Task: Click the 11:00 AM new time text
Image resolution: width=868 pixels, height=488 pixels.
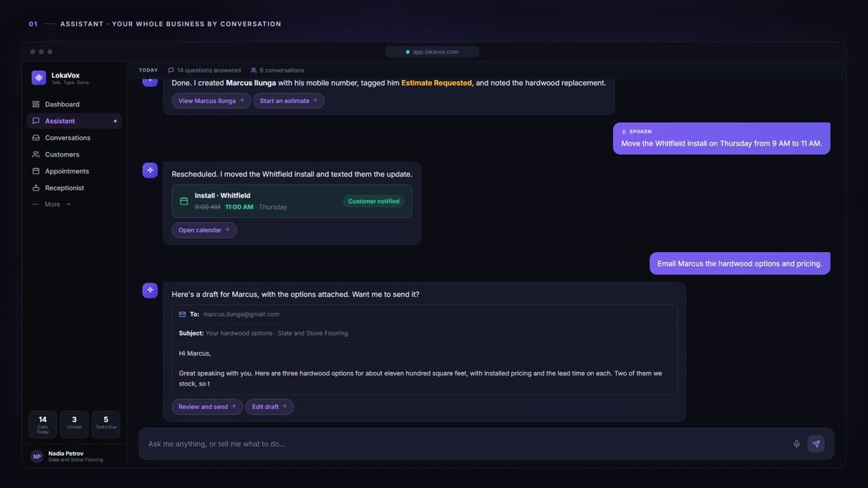Action: pos(239,207)
